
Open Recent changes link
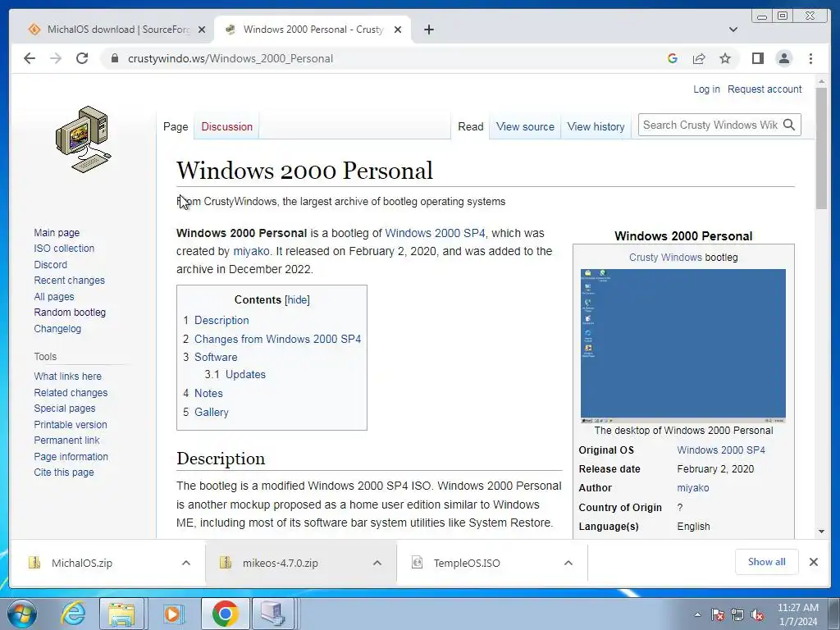69,281
